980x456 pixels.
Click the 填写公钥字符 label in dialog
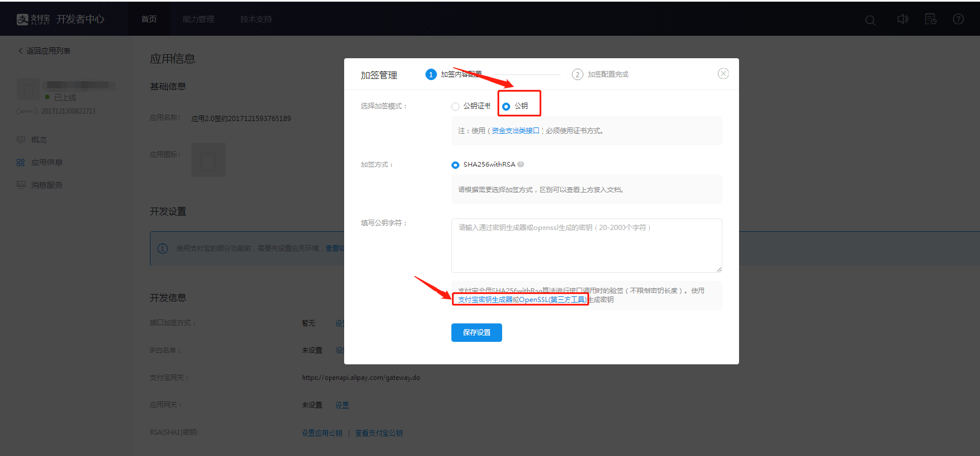click(384, 223)
